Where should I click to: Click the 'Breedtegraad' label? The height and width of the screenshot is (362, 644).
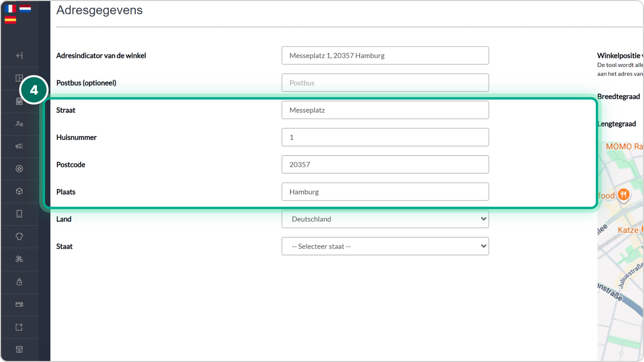619,96
